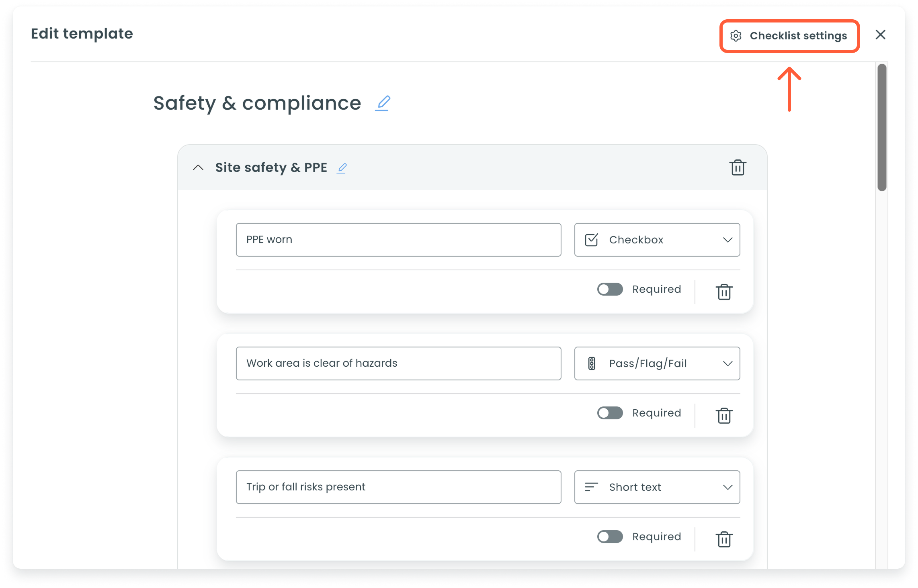The width and height of the screenshot is (918, 588).
Task: Click the Checkbox type icon in dropdown
Action: tap(591, 240)
